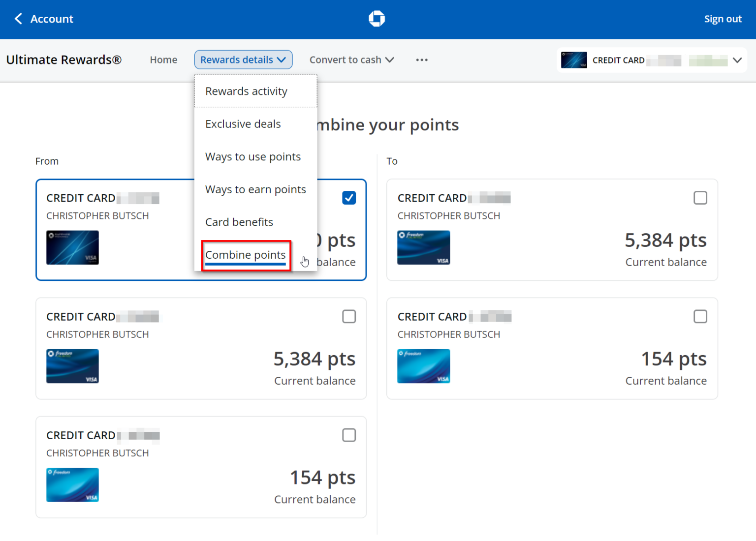Click the Chase logo in the header
The height and width of the screenshot is (541, 756).
click(x=377, y=18)
